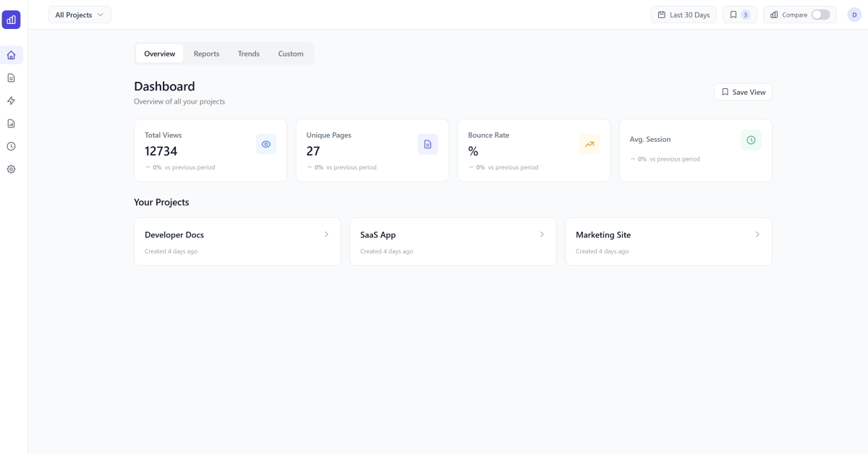The image size is (868, 454).
Task: Click the eye icon on Total Views card
Action: [x=266, y=144]
